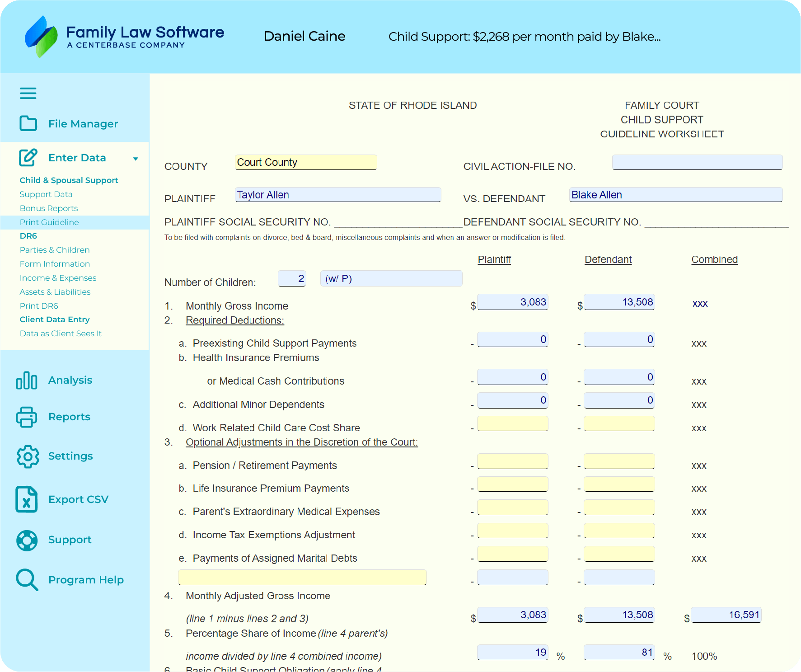This screenshot has height=672, width=801.
Task: Click the Number of Children field
Action: click(x=292, y=278)
